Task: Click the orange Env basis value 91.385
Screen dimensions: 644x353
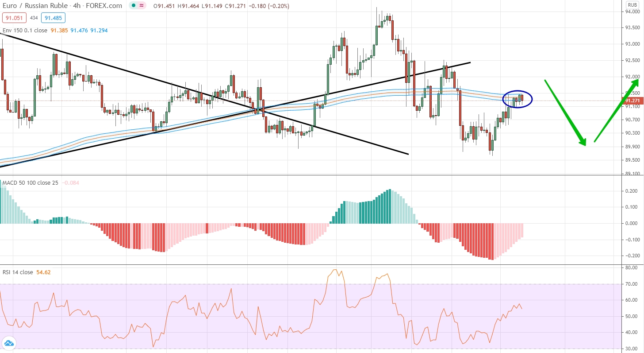Action: (x=59, y=31)
